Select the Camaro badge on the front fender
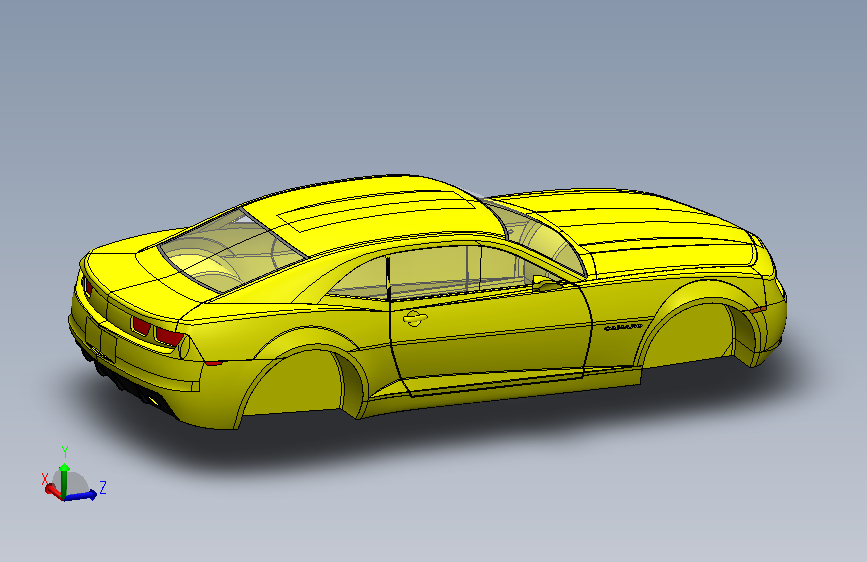 click(623, 327)
